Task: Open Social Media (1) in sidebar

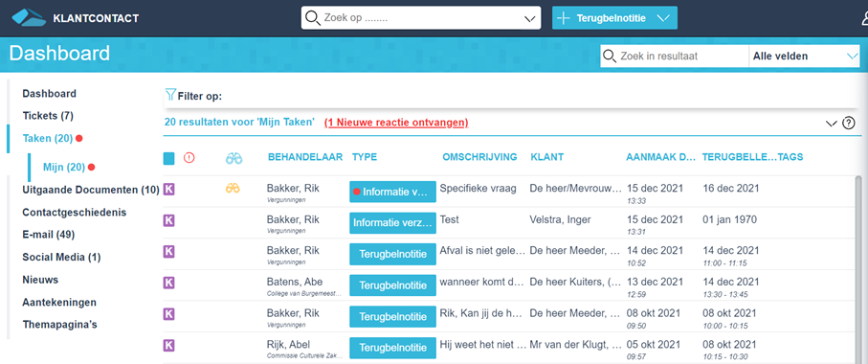Action: [61, 257]
